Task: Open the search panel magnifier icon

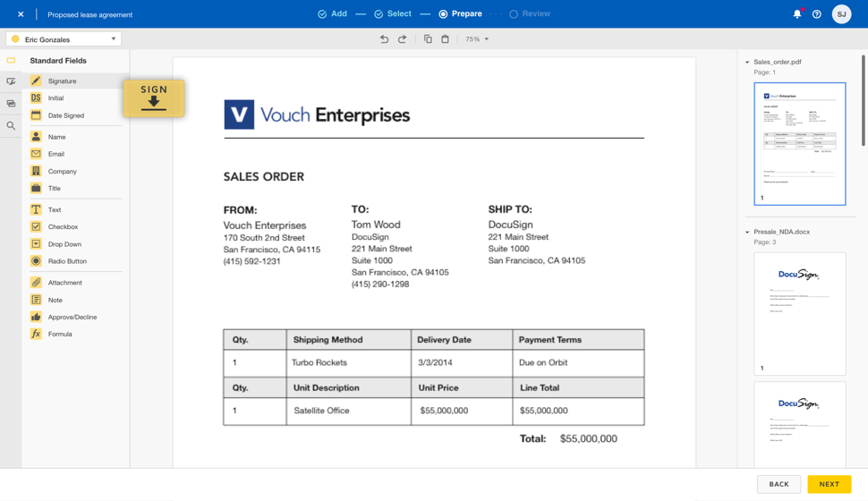Action: (11, 125)
